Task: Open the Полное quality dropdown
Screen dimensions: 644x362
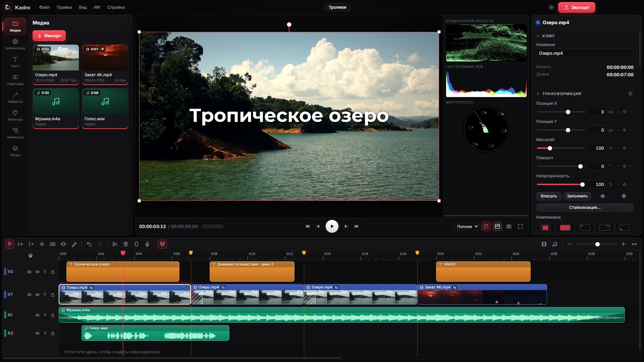Action: [x=467, y=227]
